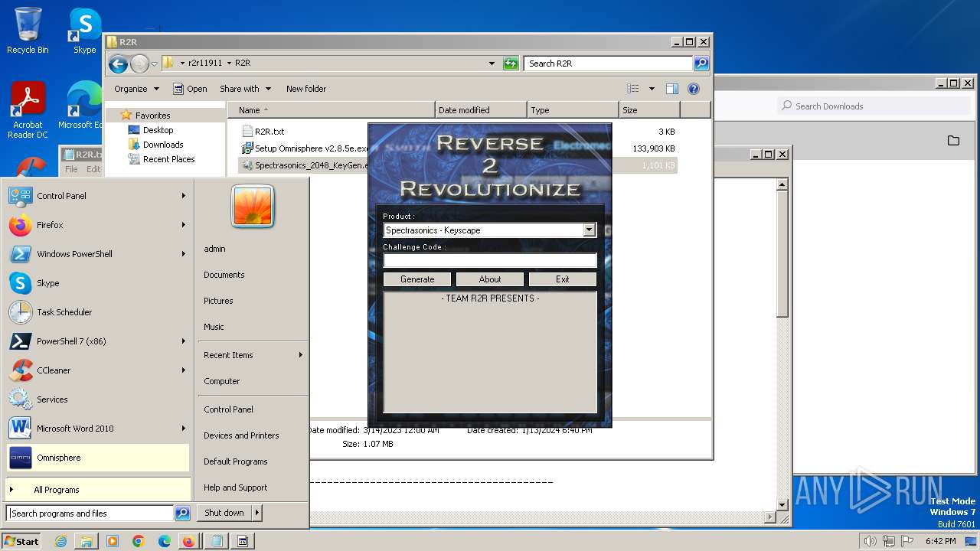Click Challenge Code input field

coord(490,260)
